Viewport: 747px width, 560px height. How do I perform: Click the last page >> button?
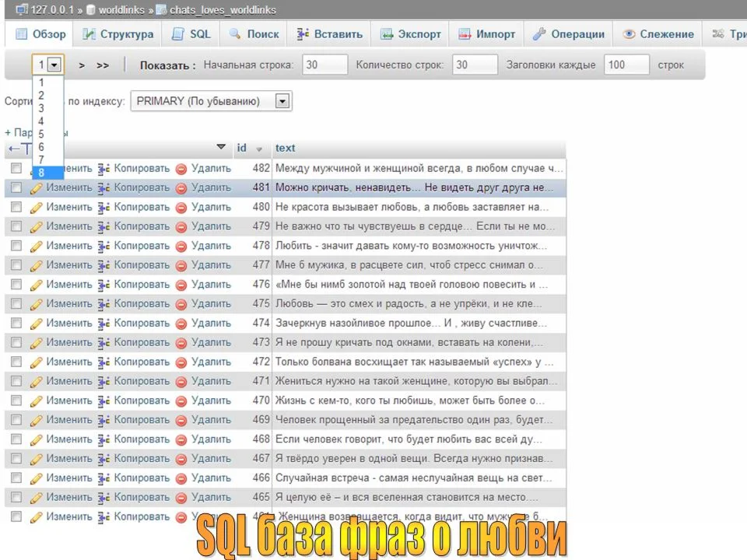click(103, 65)
